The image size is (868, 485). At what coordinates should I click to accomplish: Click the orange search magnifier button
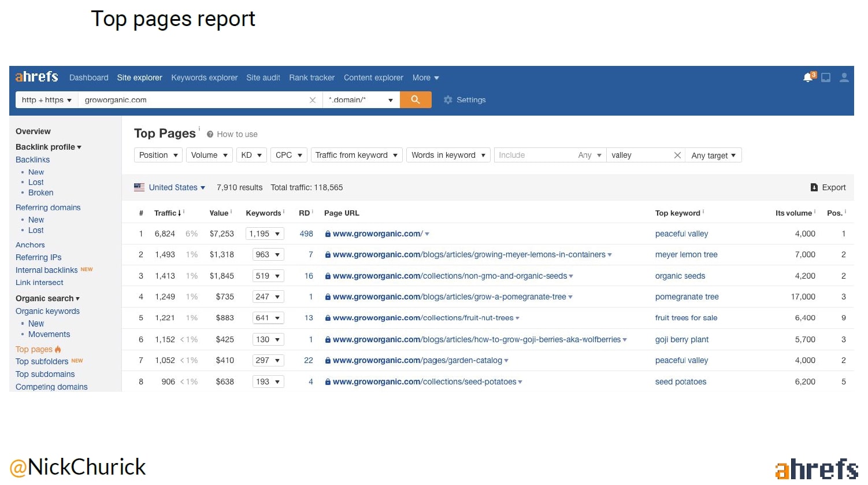click(415, 100)
